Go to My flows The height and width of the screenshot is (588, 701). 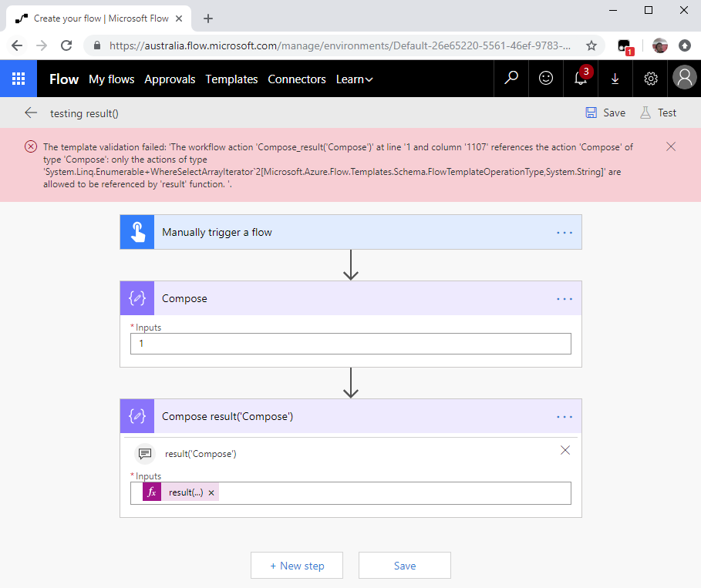tap(111, 79)
